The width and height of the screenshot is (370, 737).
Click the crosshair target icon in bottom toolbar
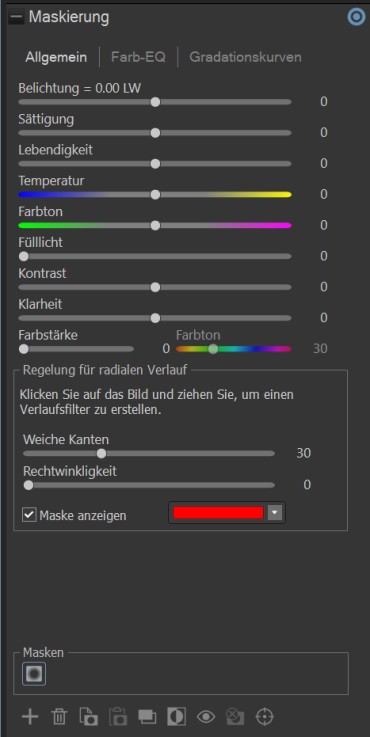264,717
